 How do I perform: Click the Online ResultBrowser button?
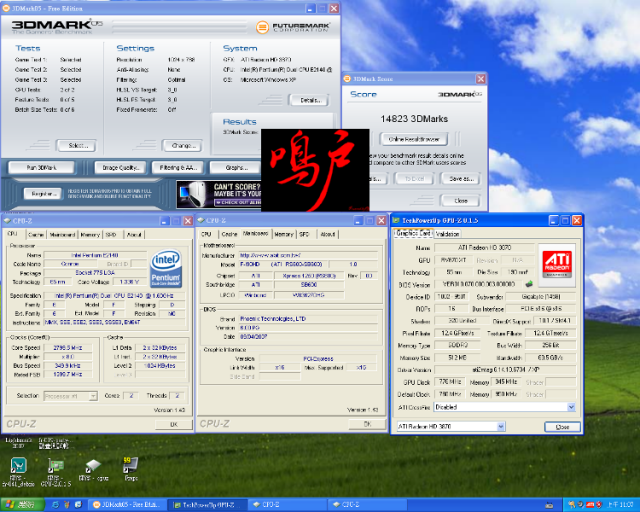414,139
